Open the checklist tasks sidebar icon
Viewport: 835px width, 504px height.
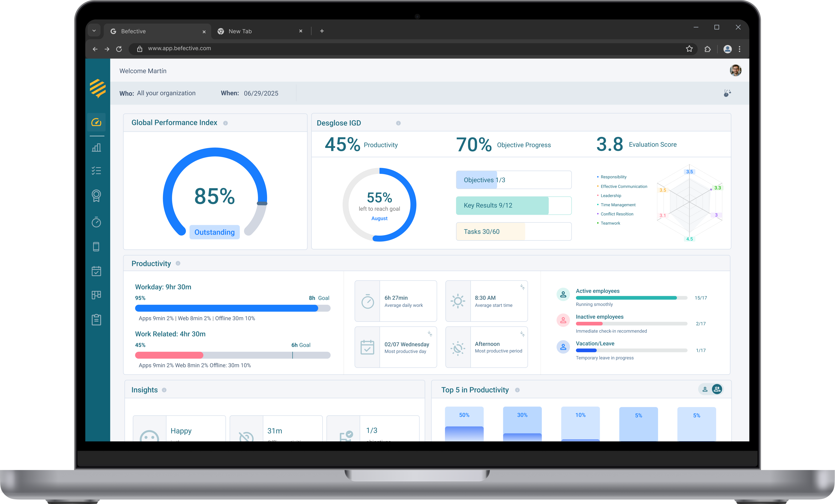(96, 170)
